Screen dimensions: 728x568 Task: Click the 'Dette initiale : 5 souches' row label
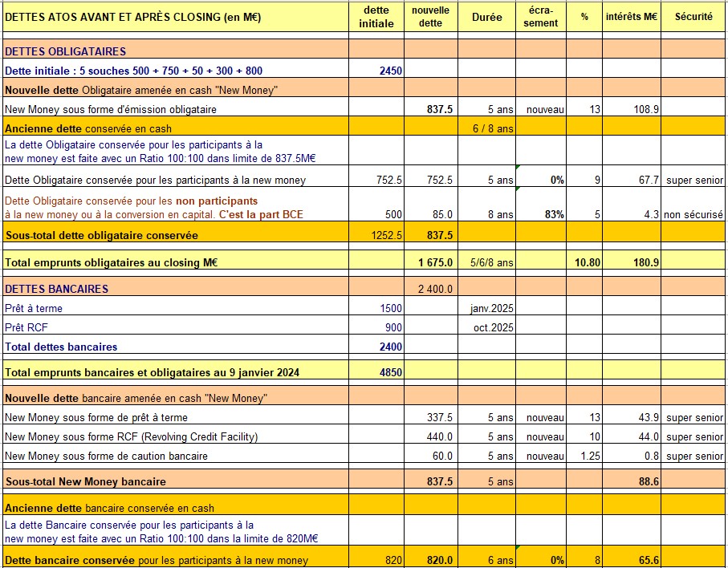(x=134, y=71)
